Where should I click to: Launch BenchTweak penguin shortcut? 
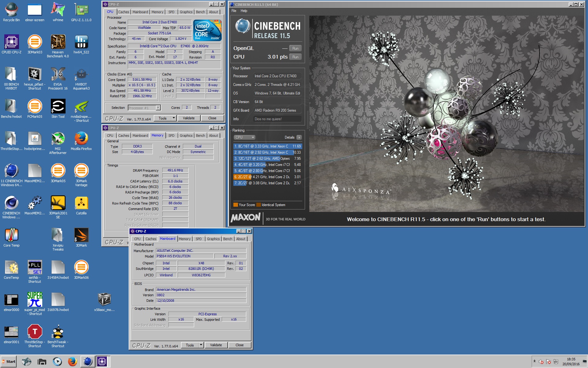58,336
